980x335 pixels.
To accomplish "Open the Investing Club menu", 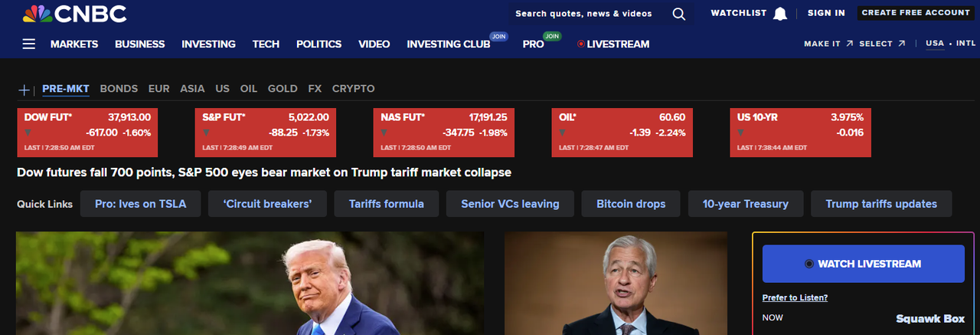I will (449, 44).
